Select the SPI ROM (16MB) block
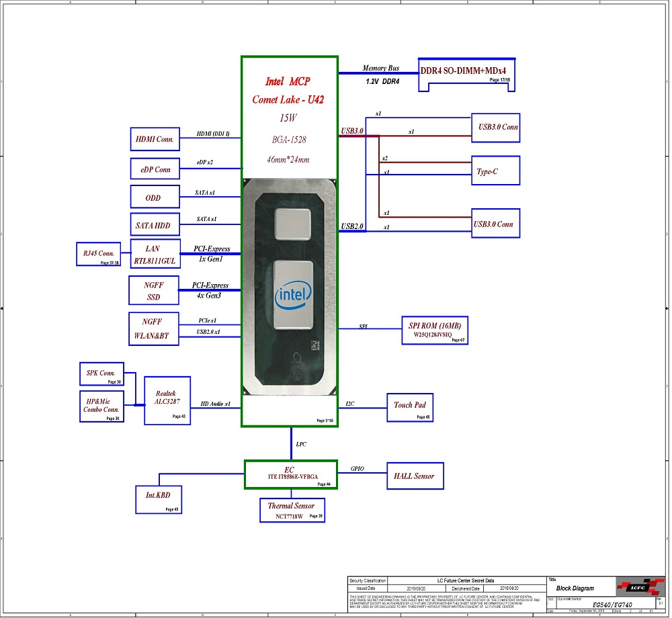The image size is (672, 618). pyautogui.click(x=435, y=330)
